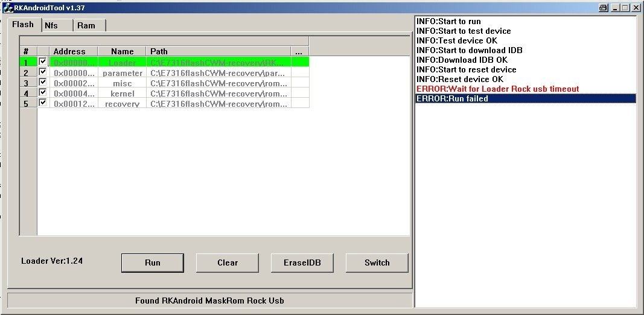Click the address cell of the parameter row
The image size is (644, 315).
74,72
